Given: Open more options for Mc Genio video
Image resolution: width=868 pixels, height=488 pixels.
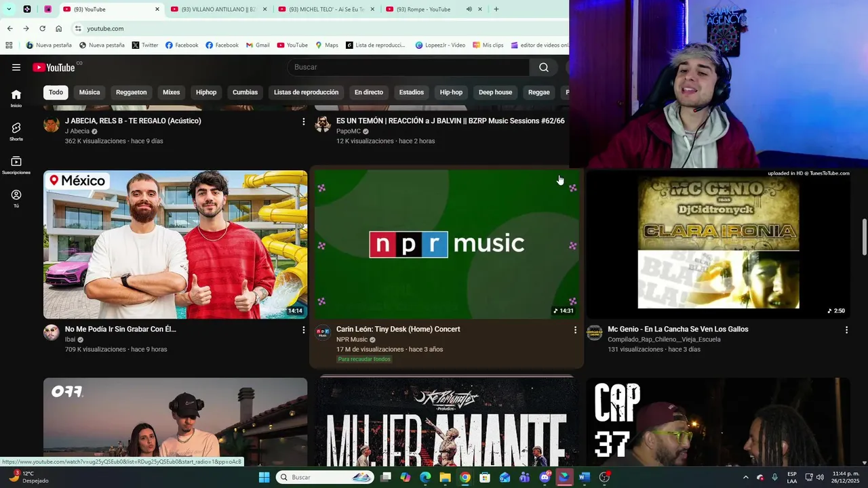Looking at the screenshot, I should coord(846,329).
